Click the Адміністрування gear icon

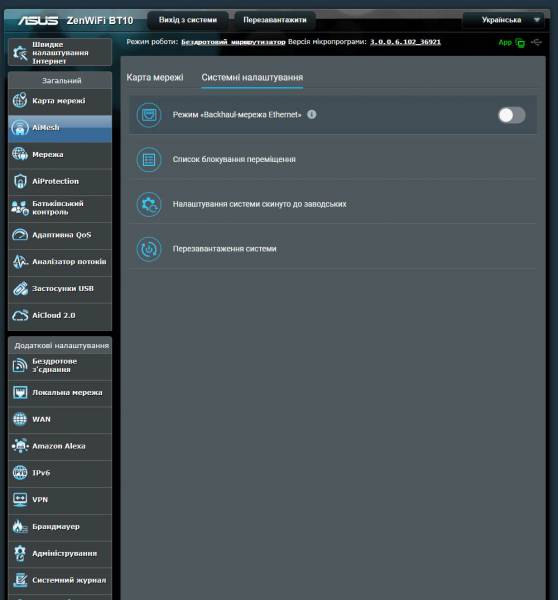pyautogui.click(x=20, y=553)
